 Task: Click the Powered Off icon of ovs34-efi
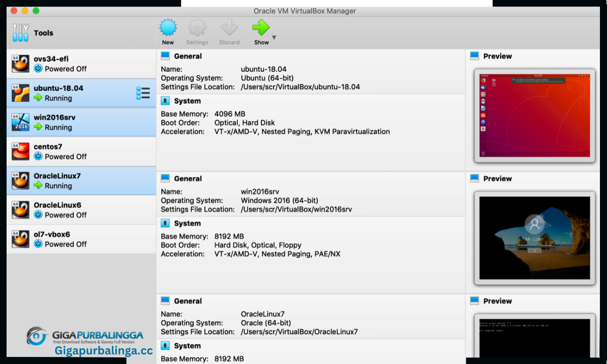pyautogui.click(x=38, y=68)
